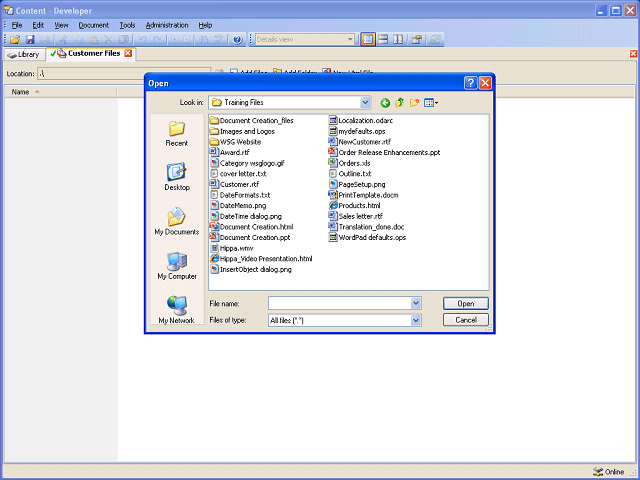
Task: Open the File menu
Action: [x=17, y=25]
